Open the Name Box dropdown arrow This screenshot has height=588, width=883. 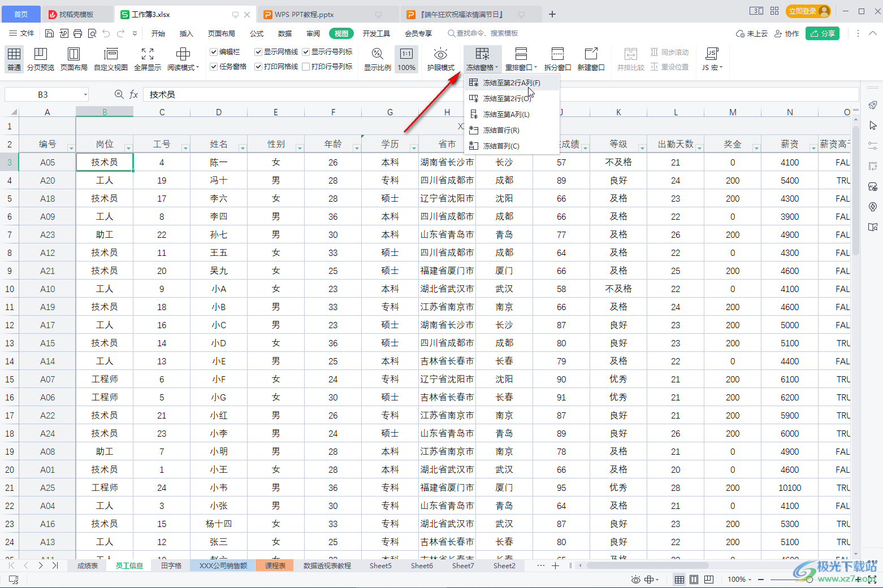pyautogui.click(x=85, y=94)
